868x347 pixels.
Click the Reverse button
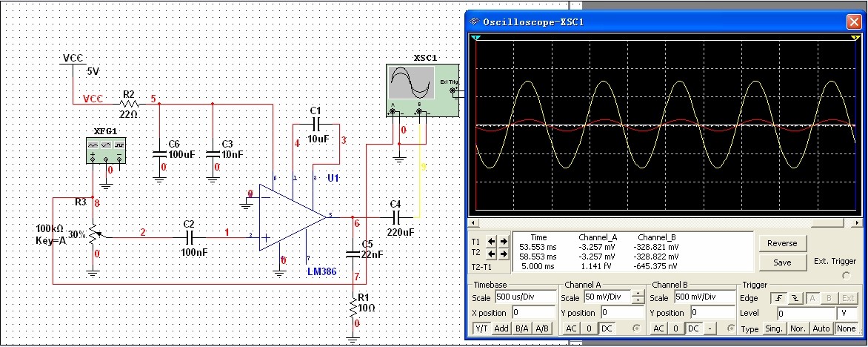tap(782, 243)
